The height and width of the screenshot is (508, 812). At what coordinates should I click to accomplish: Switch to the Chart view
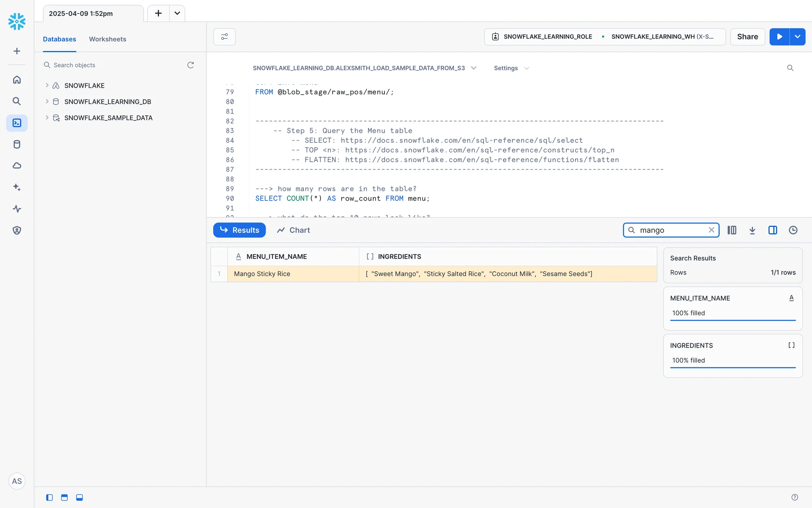[293, 230]
